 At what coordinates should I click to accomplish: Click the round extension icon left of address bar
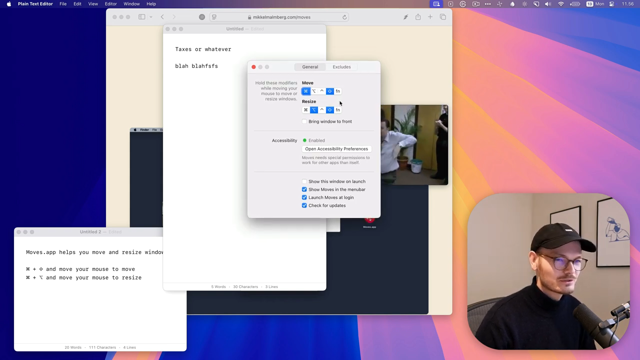[202, 17]
